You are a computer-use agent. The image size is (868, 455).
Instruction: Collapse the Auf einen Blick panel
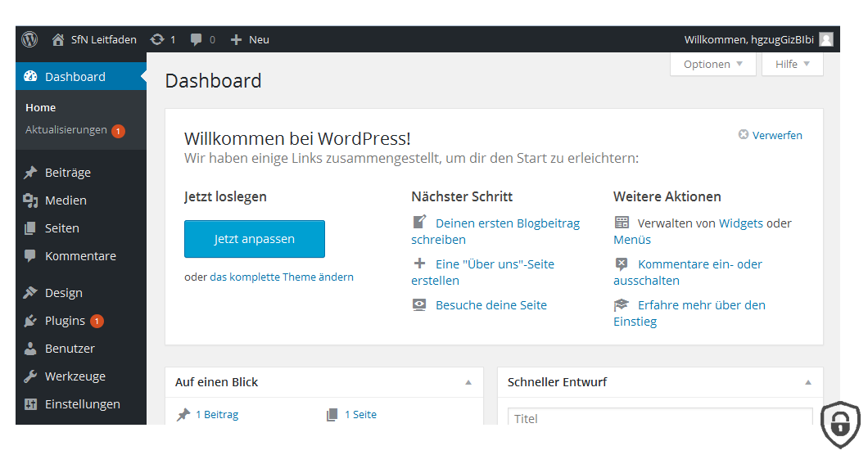[x=468, y=382]
